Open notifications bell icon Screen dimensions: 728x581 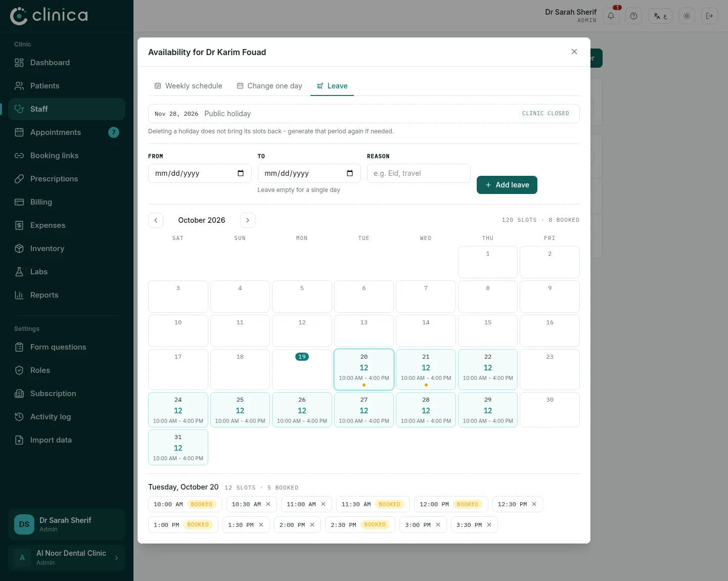[x=611, y=16]
